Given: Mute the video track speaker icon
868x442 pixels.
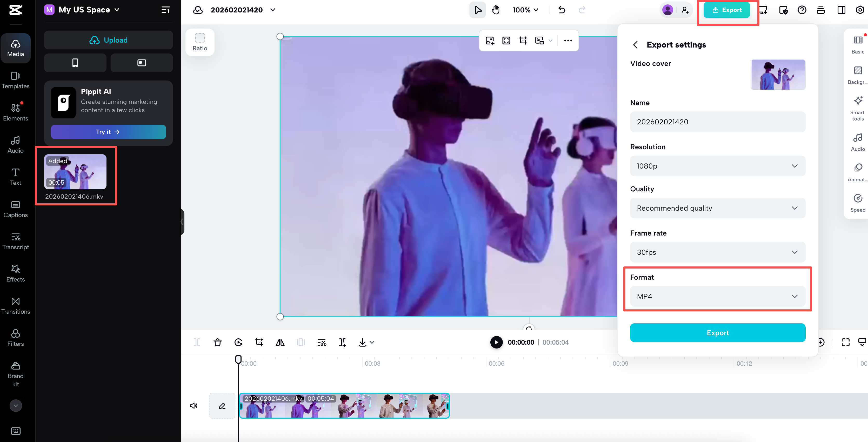Looking at the screenshot, I should (194, 405).
